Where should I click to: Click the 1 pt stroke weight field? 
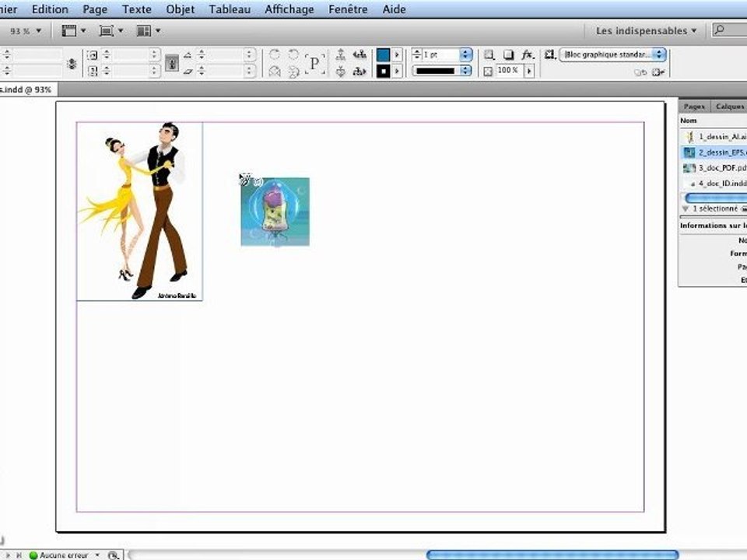coord(440,54)
